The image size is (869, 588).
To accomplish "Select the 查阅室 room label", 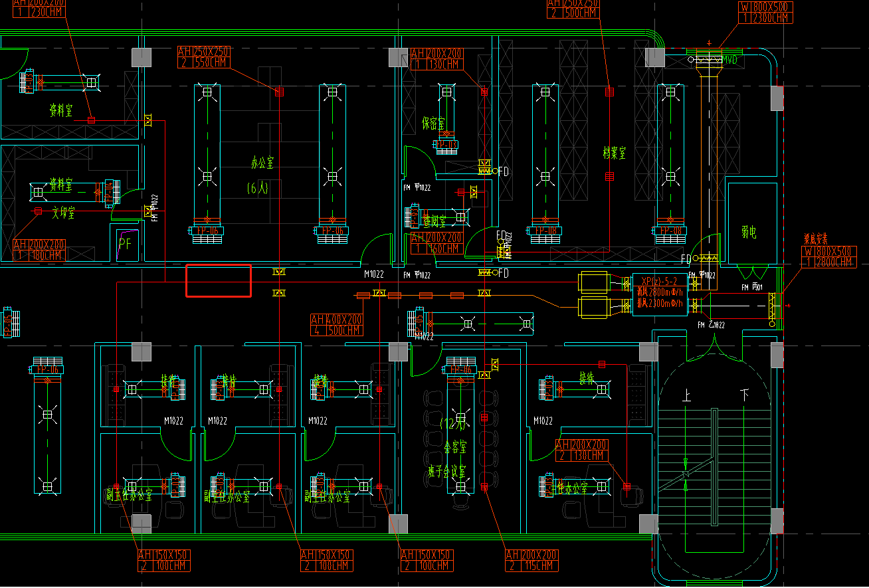I will [x=434, y=221].
